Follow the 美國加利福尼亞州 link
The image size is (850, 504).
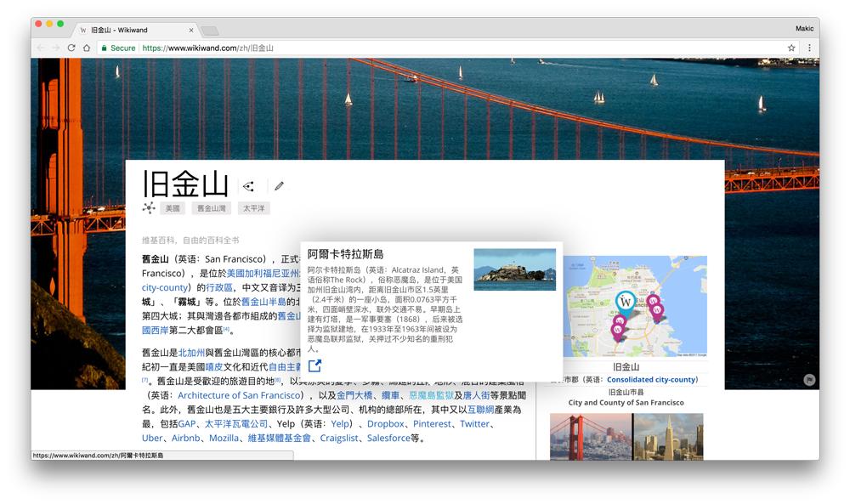(263, 273)
